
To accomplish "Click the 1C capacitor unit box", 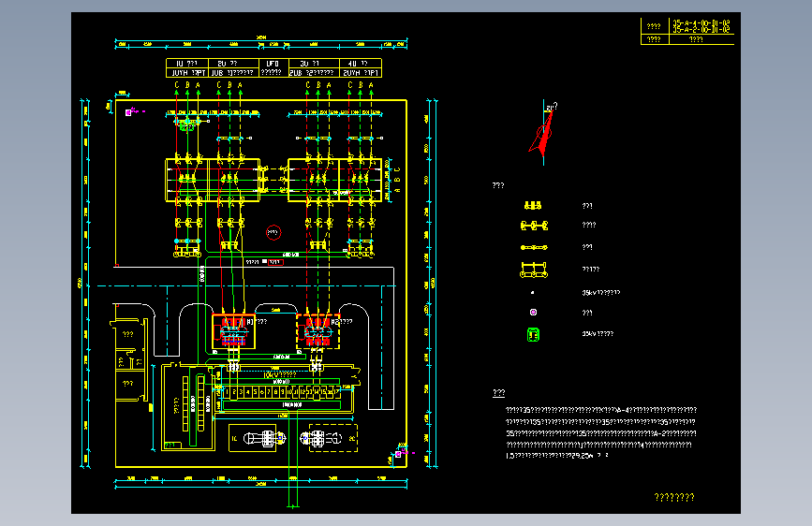I will 252,439.
